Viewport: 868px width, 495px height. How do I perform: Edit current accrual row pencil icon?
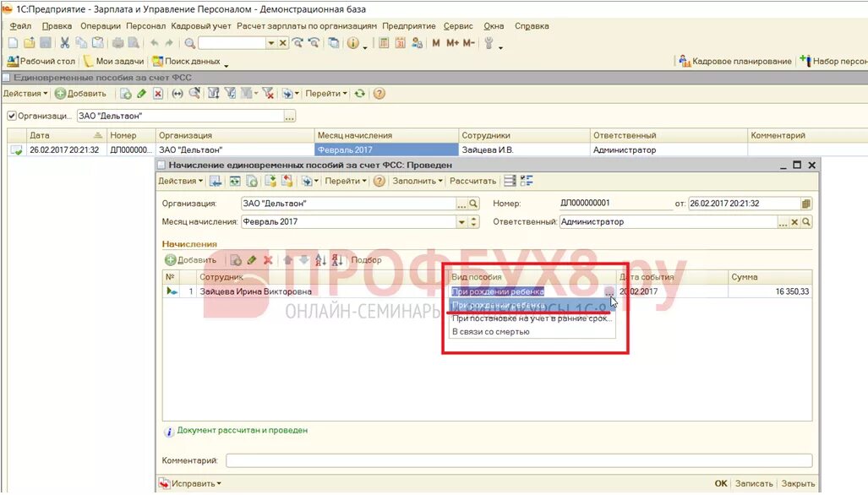tap(252, 260)
